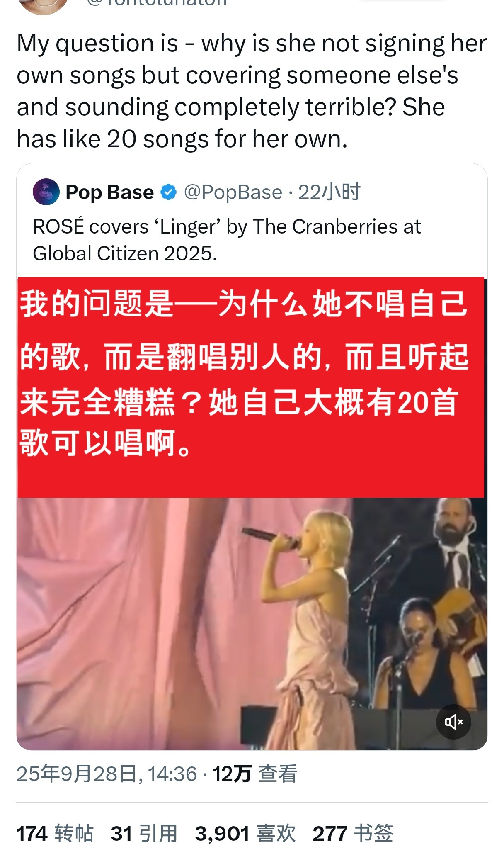The height and width of the screenshot is (849, 504).
Task: Tap the post timestamp 25年9月28日, 14:36
Action: coord(107,774)
